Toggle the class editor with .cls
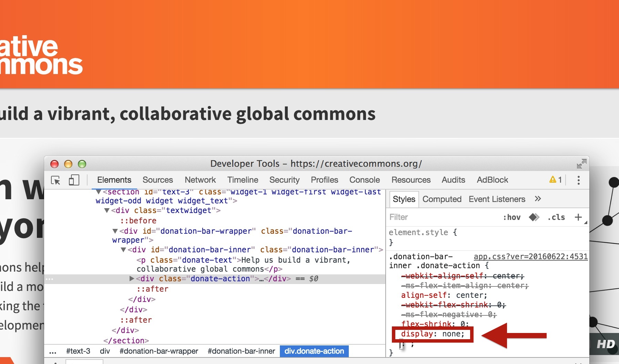This screenshot has height=364, width=619. point(555,217)
